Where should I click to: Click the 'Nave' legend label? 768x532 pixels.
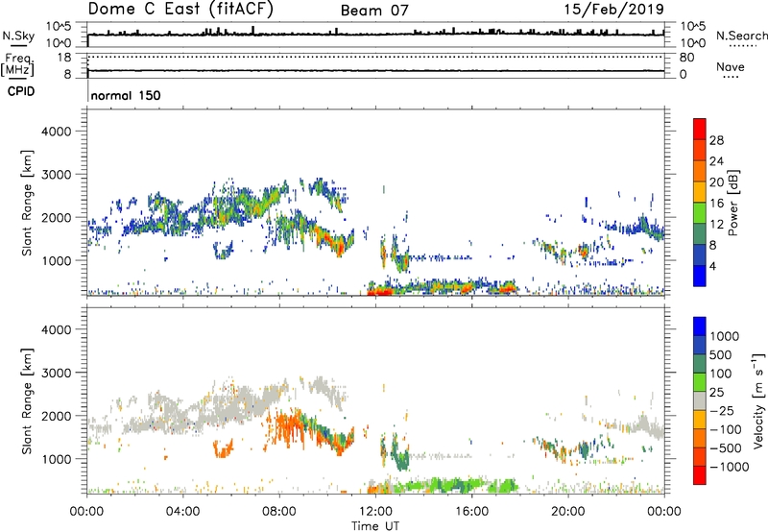731,66
